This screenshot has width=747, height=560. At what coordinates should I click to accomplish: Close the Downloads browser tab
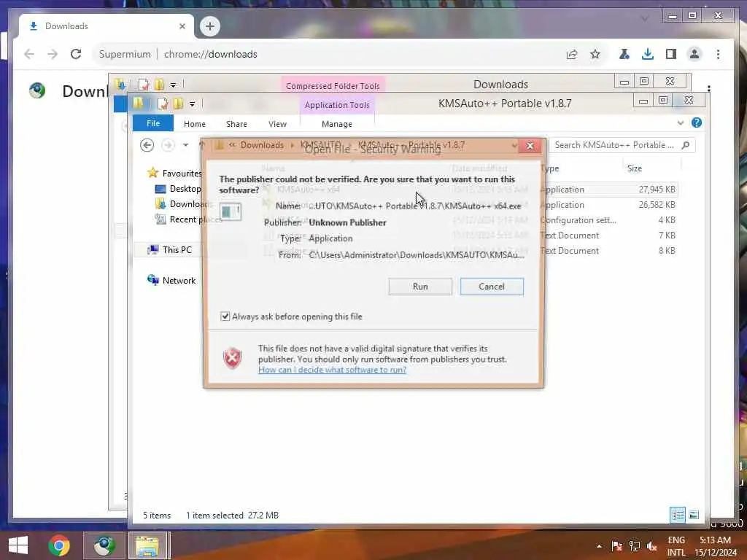pos(182,26)
